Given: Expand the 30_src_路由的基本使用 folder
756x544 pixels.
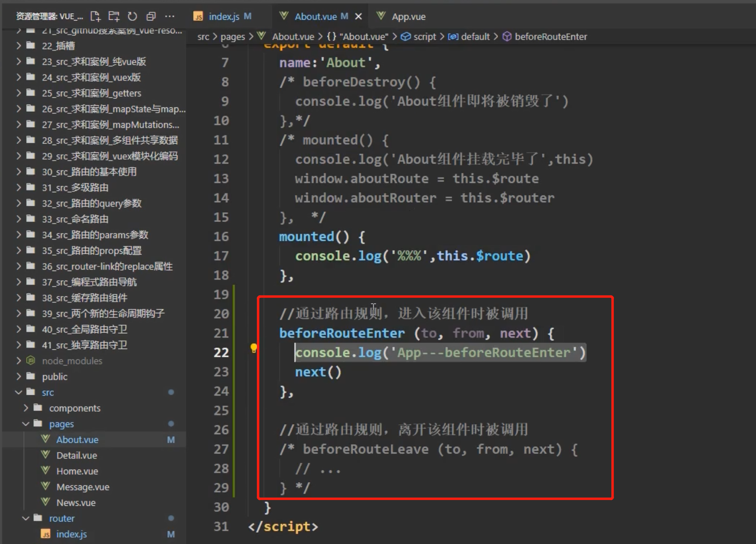Looking at the screenshot, I should (x=19, y=172).
